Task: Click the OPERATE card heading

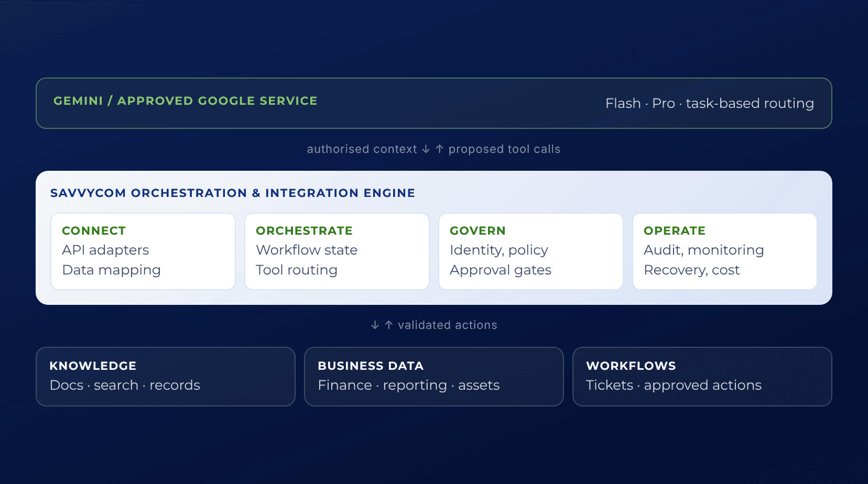Action: [675, 230]
